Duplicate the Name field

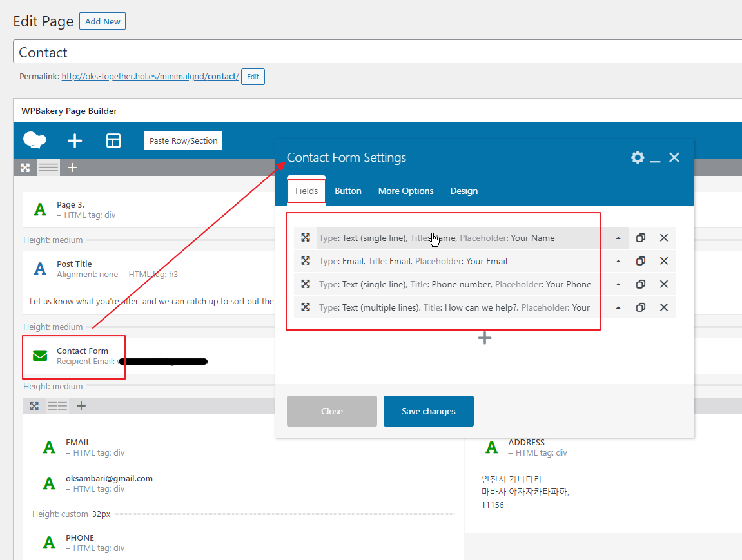pyautogui.click(x=641, y=237)
